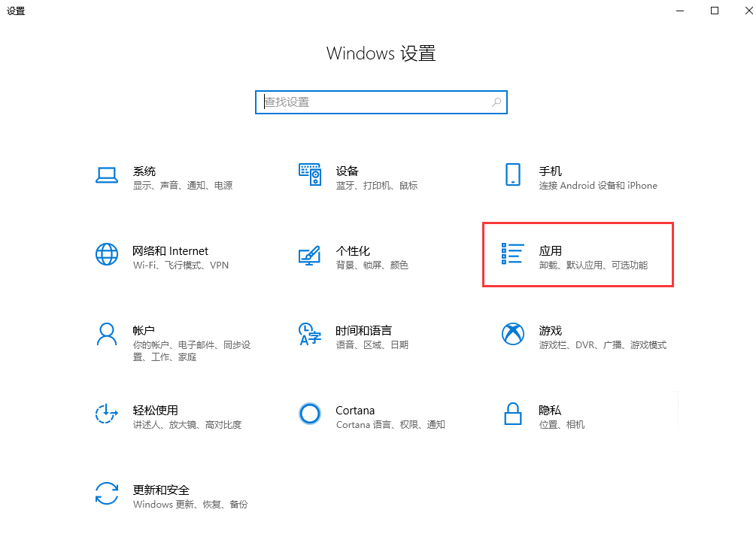Viewport: 756px width, 546px height.
Task: Click the 轻松使用 title text
Action: [155, 410]
